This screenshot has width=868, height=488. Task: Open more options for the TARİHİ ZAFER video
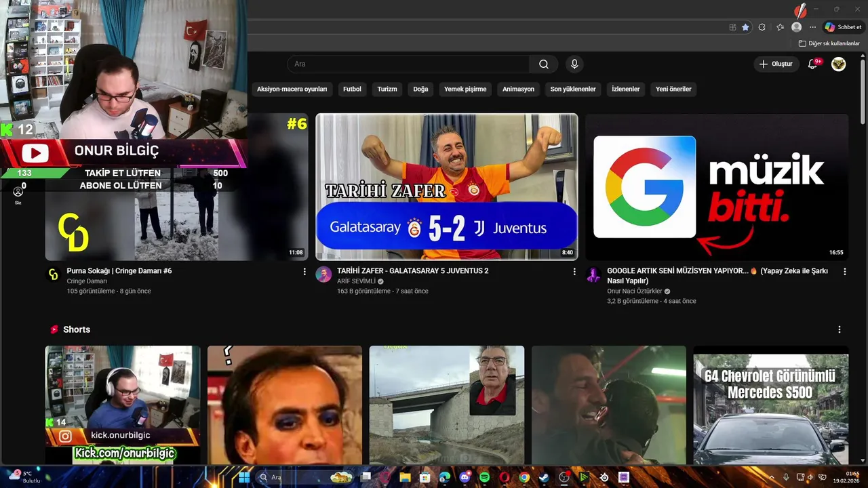(x=574, y=271)
